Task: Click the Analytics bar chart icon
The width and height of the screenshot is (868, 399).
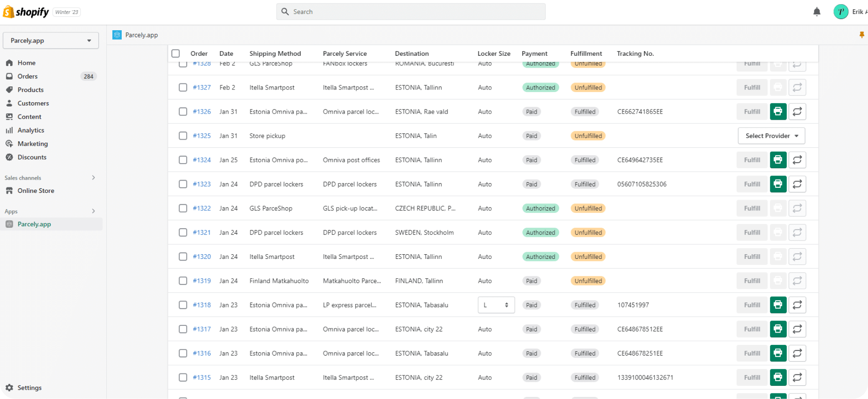Action: [9, 130]
